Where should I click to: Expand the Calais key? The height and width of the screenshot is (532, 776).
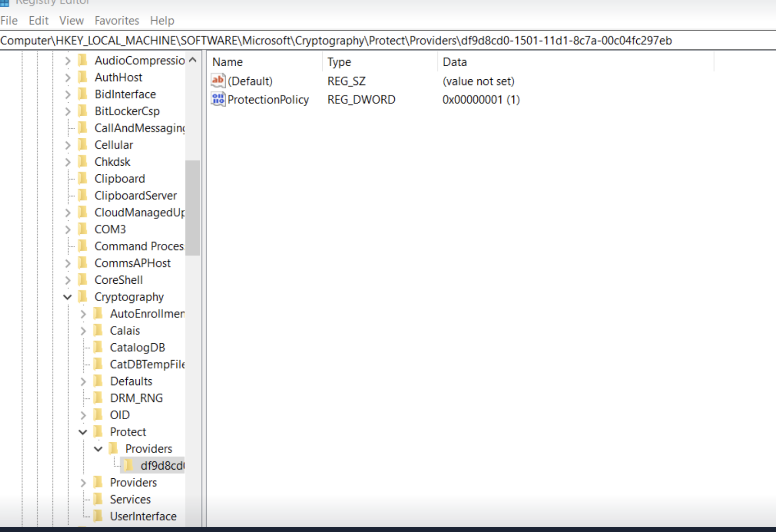point(83,331)
